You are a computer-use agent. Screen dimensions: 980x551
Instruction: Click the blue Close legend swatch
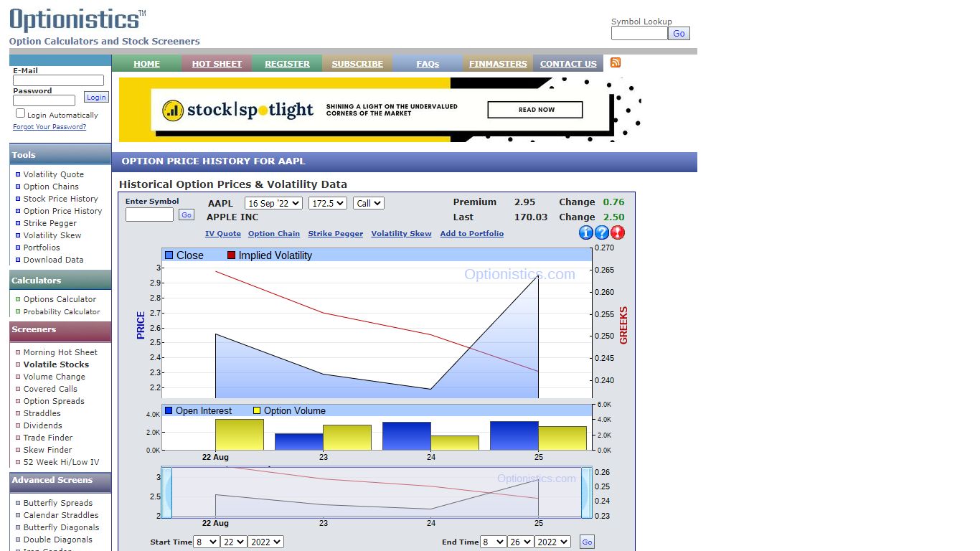[x=169, y=255]
